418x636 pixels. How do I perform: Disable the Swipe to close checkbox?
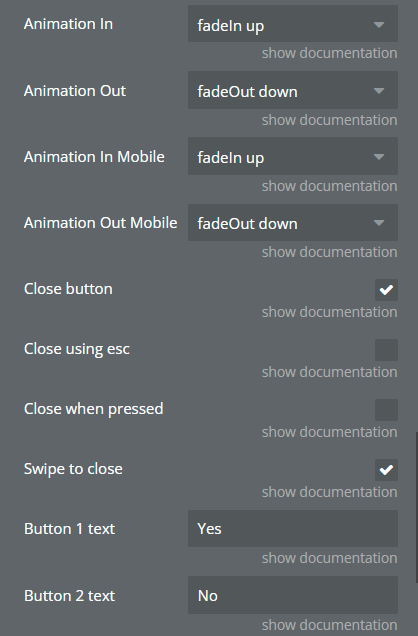386,470
